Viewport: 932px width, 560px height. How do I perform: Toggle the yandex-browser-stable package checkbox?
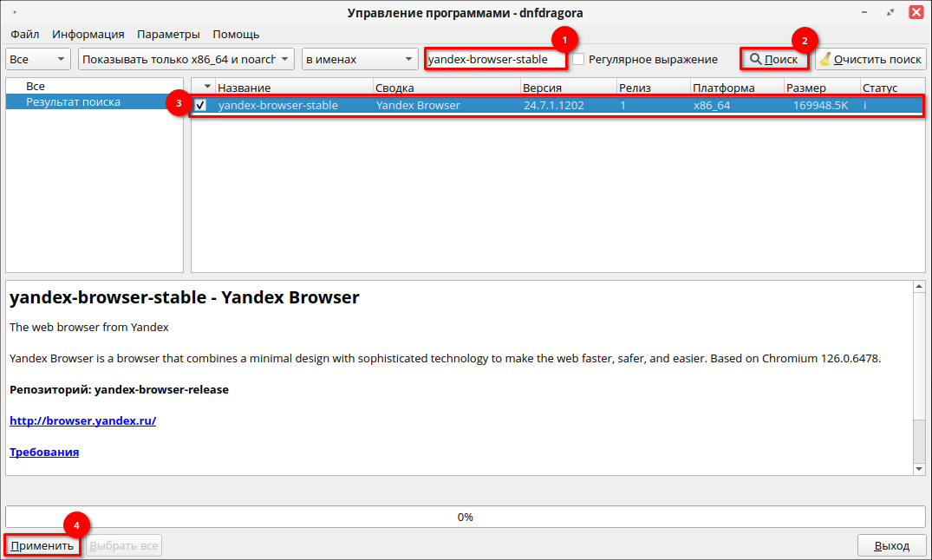201,105
